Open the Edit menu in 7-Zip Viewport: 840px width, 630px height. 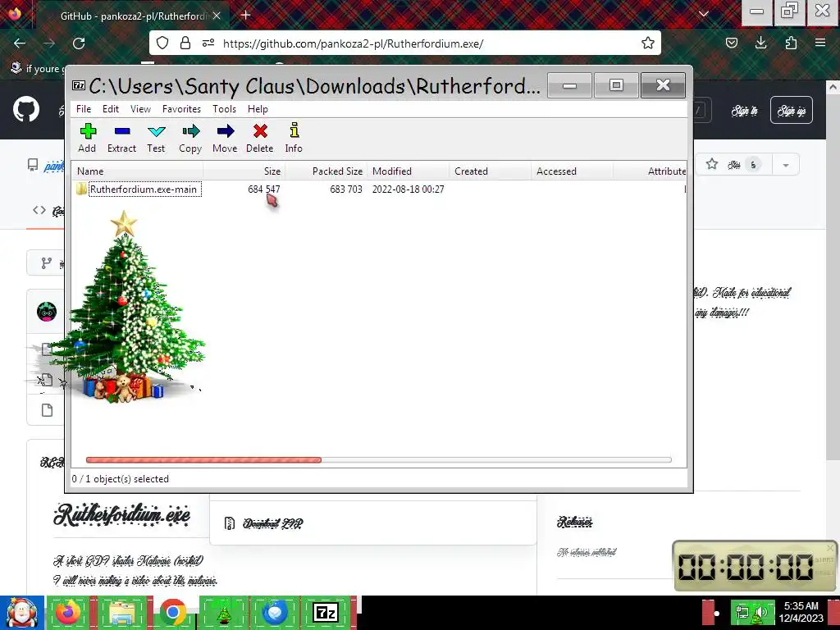pos(111,109)
